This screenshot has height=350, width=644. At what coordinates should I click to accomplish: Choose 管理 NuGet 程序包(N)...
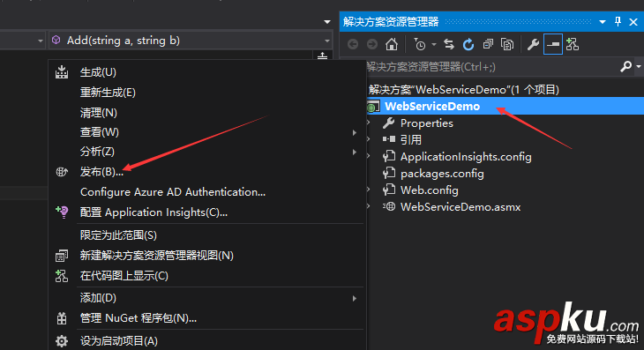click(207, 318)
